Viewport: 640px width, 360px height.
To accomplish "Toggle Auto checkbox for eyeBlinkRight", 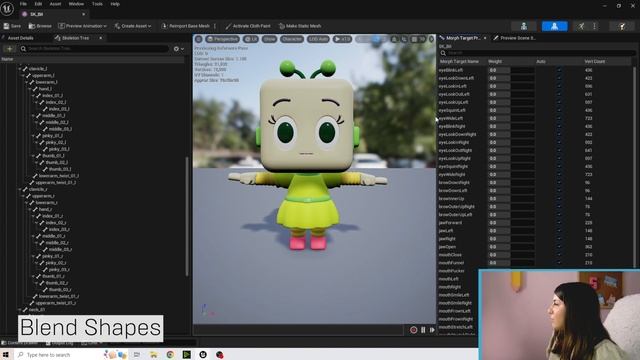I will click(559, 127).
